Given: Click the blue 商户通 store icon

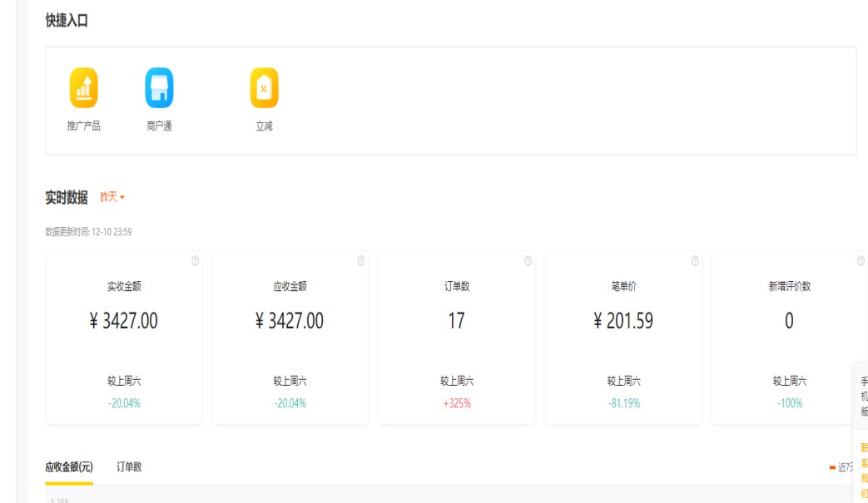Looking at the screenshot, I should click(159, 88).
